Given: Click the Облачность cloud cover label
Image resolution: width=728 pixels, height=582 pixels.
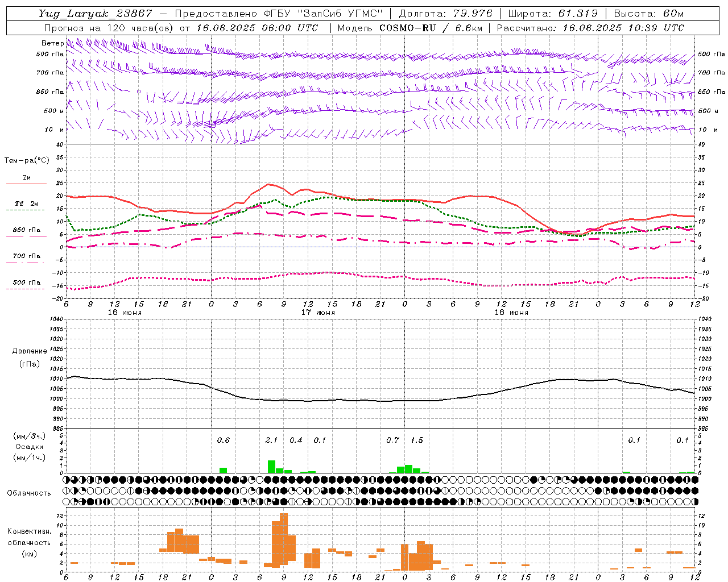Looking at the screenshot, I should (29, 493).
